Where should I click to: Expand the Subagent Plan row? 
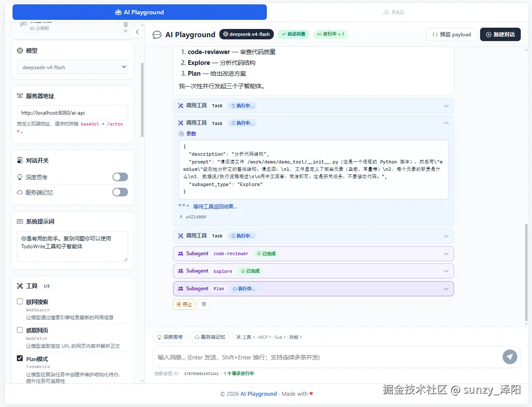point(313,288)
